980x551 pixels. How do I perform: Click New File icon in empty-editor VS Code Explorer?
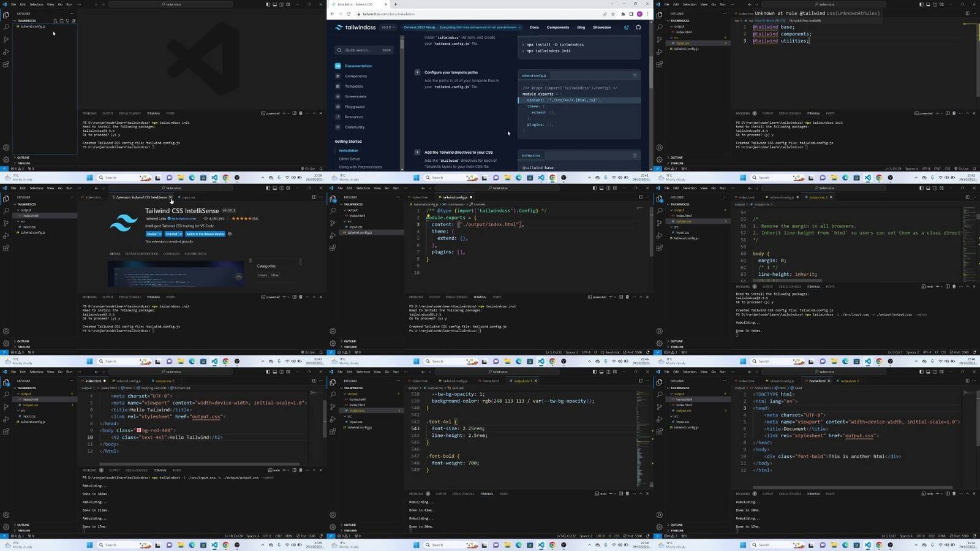55,21
